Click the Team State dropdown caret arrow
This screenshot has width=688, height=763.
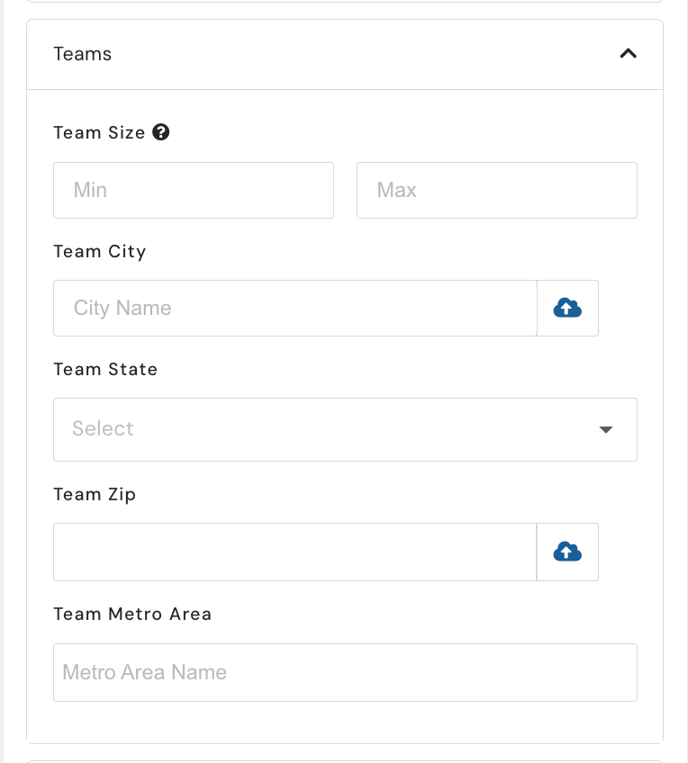click(x=606, y=430)
